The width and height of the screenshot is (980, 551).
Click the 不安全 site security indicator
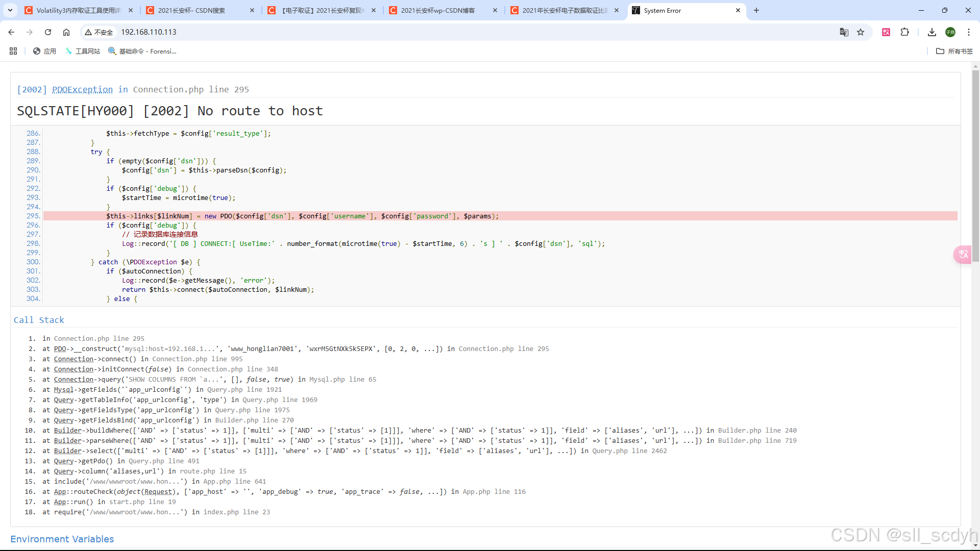(x=99, y=32)
